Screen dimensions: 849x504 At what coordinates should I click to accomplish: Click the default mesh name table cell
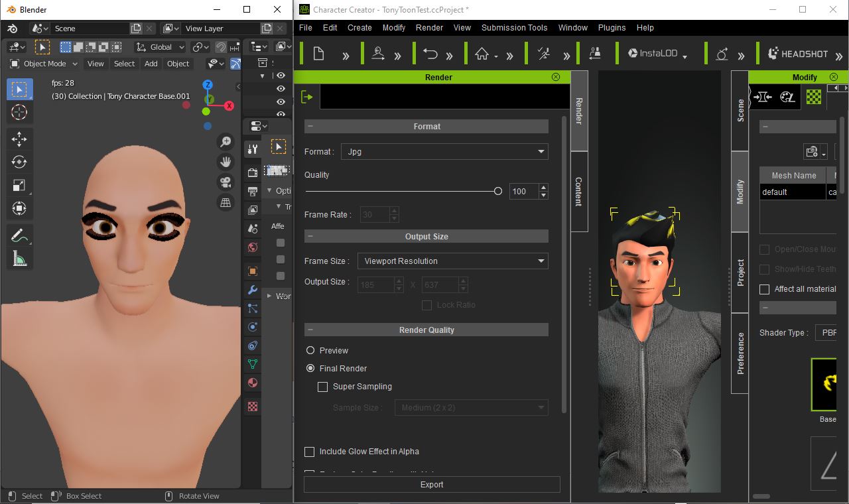[793, 192]
